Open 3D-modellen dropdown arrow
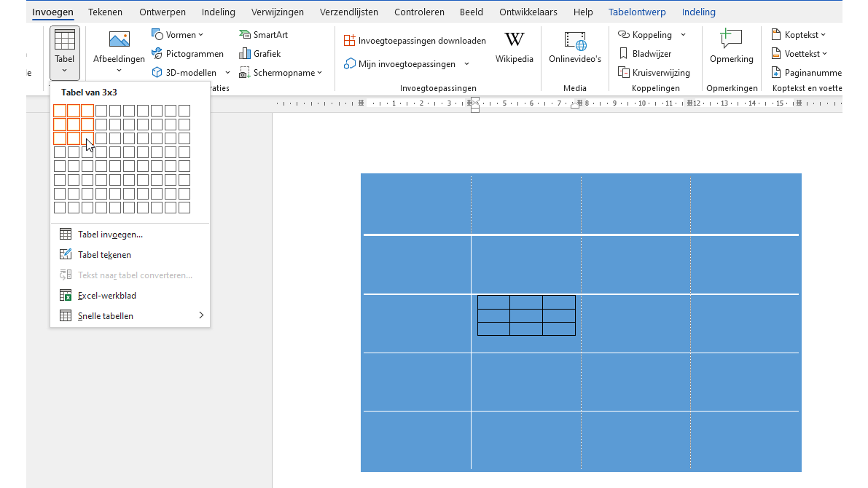 (x=227, y=73)
